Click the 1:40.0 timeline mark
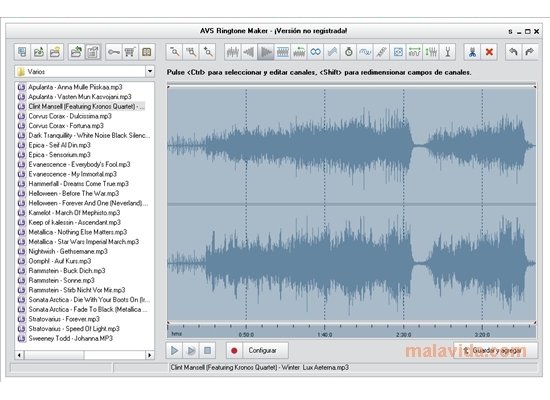The height and width of the screenshot is (400, 550). click(x=325, y=335)
